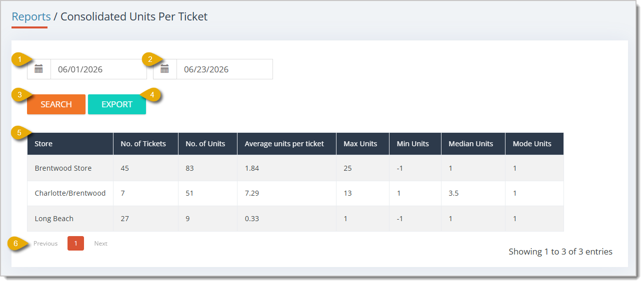
Task: Click the orange SEARCH button
Action: point(56,104)
